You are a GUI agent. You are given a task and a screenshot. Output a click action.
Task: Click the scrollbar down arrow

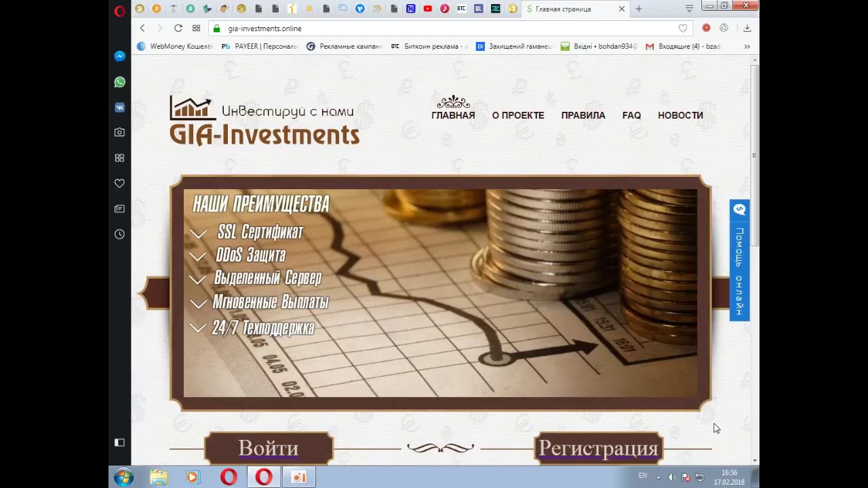754,461
